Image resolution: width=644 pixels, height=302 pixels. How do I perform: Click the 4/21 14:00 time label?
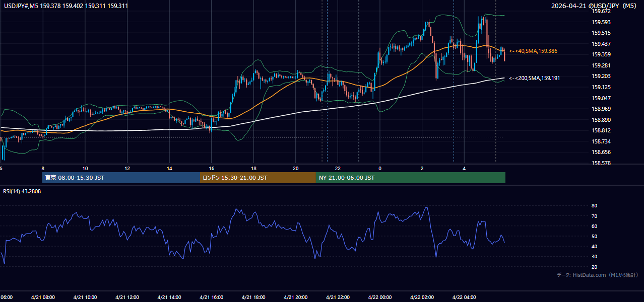tap(169, 297)
